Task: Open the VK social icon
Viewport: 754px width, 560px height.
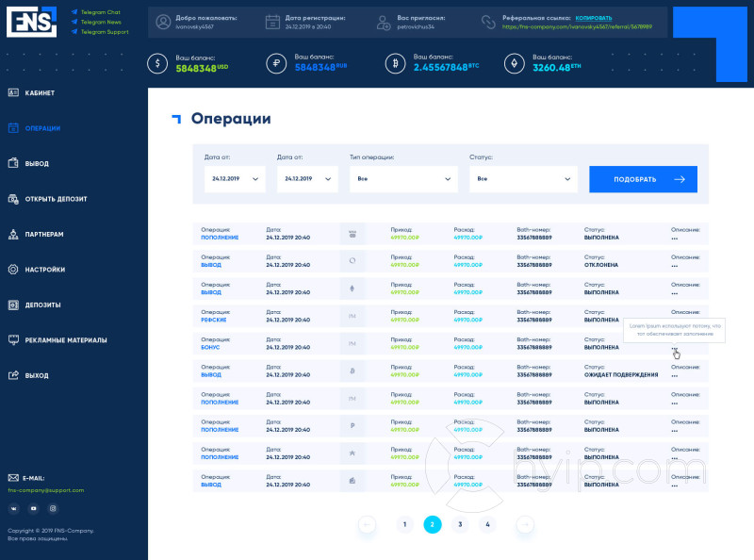Action: (13, 508)
